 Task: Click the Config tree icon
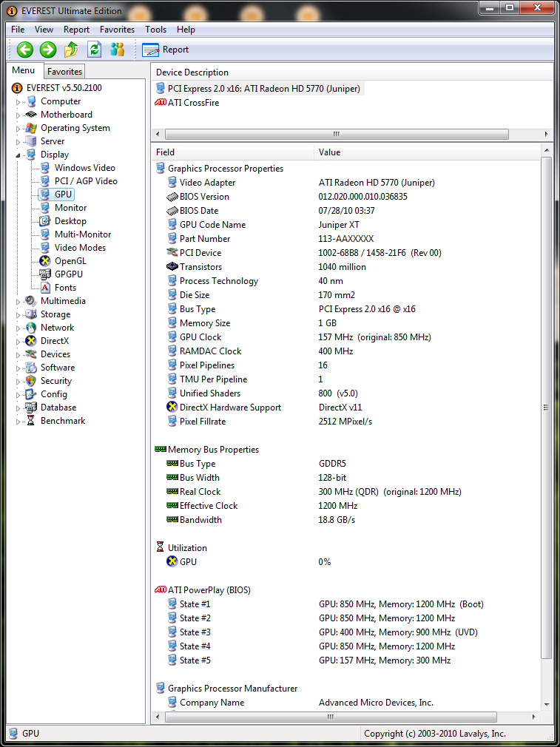click(31, 394)
